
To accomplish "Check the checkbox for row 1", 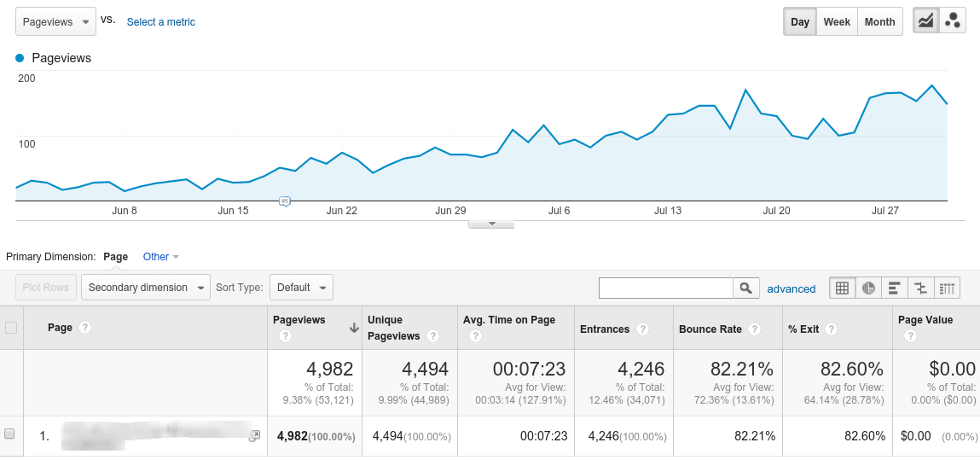I will point(10,434).
